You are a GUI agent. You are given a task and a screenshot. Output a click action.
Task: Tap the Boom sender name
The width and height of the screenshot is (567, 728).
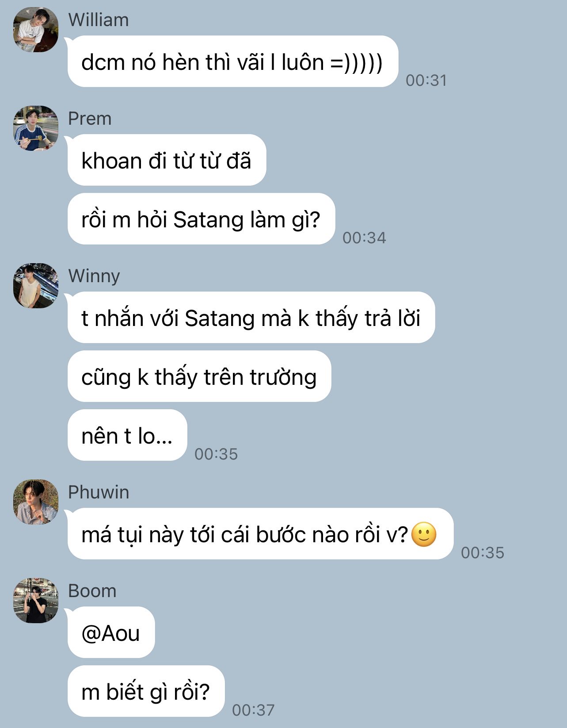[x=92, y=591]
